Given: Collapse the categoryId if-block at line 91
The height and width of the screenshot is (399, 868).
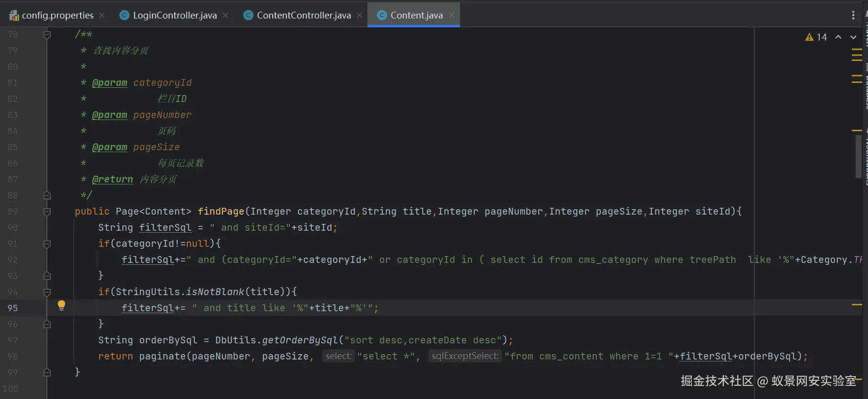Looking at the screenshot, I should [47, 244].
